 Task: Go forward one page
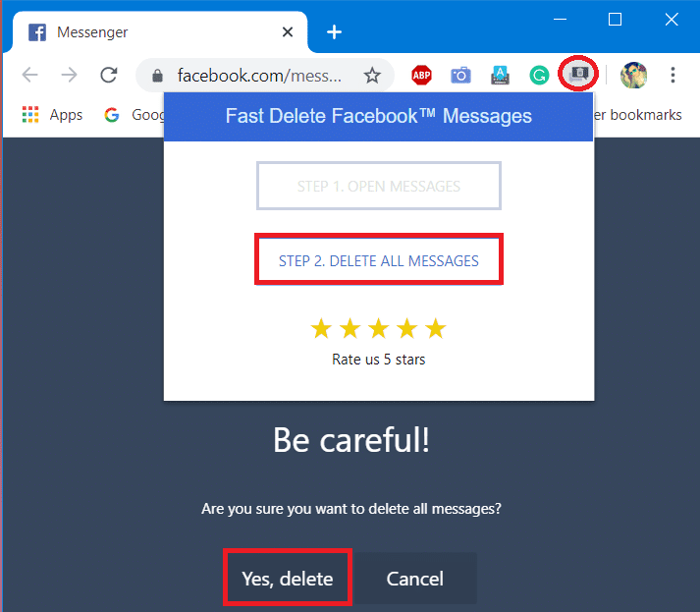click(x=69, y=75)
